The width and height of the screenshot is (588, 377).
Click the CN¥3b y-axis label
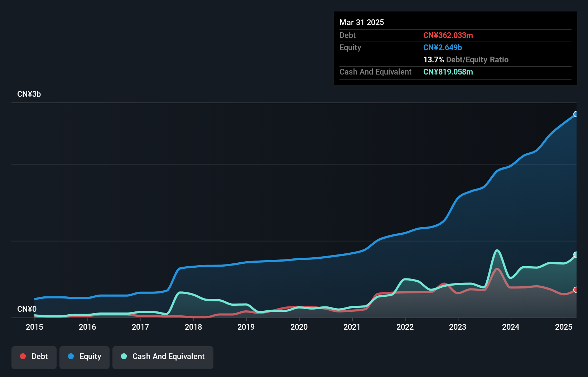coord(29,94)
